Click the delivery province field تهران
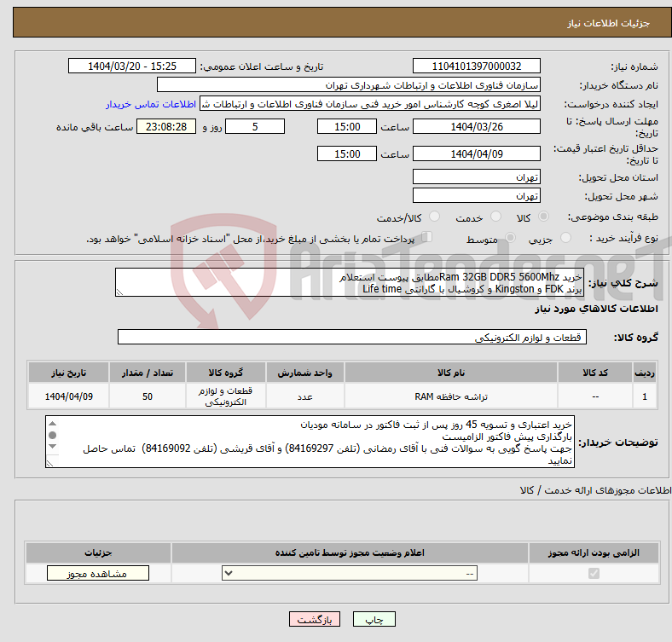 point(476,176)
